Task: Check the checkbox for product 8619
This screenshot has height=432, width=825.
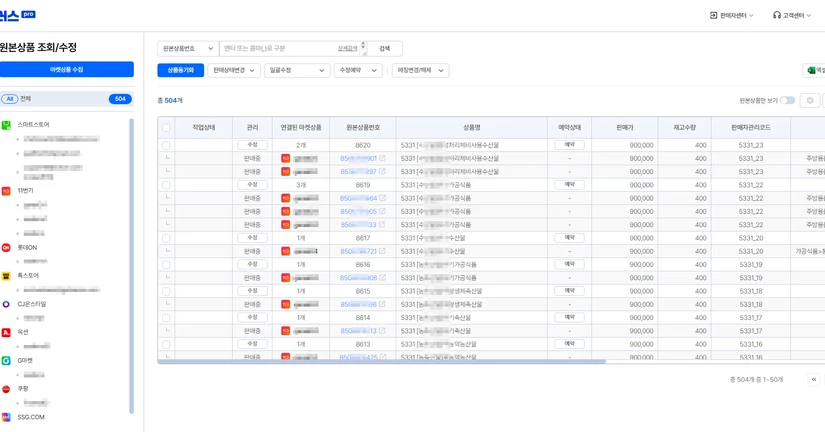Action: [x=166, y=185]
